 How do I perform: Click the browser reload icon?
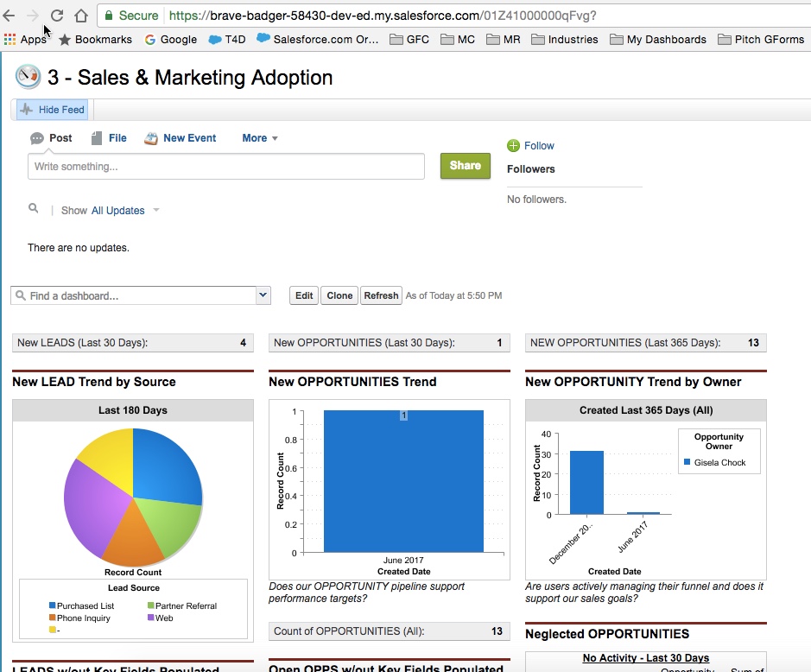[x=57, y=16]
